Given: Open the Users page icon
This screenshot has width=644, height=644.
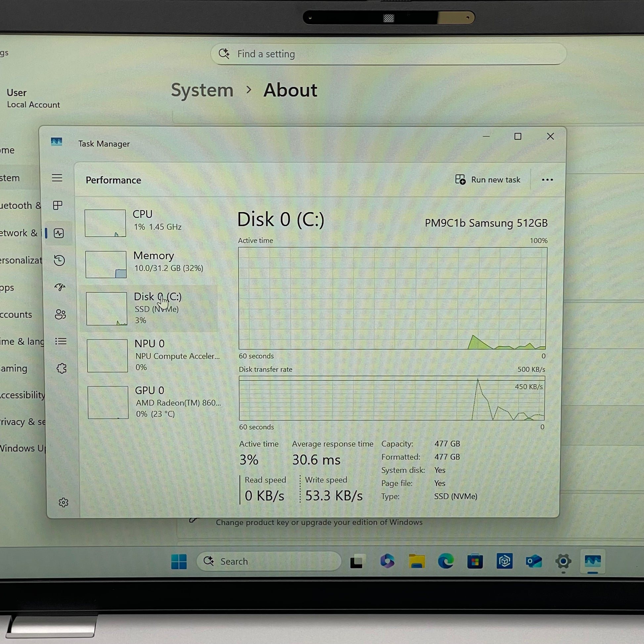Looking at the screenshot, I should coord(60,314).
